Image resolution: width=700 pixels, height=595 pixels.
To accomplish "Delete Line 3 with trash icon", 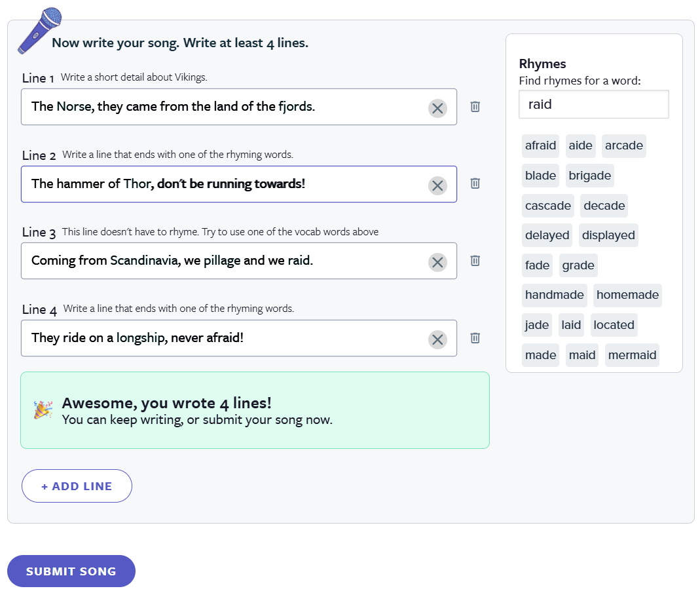I will pyautogui.click(x=475, y=260).
